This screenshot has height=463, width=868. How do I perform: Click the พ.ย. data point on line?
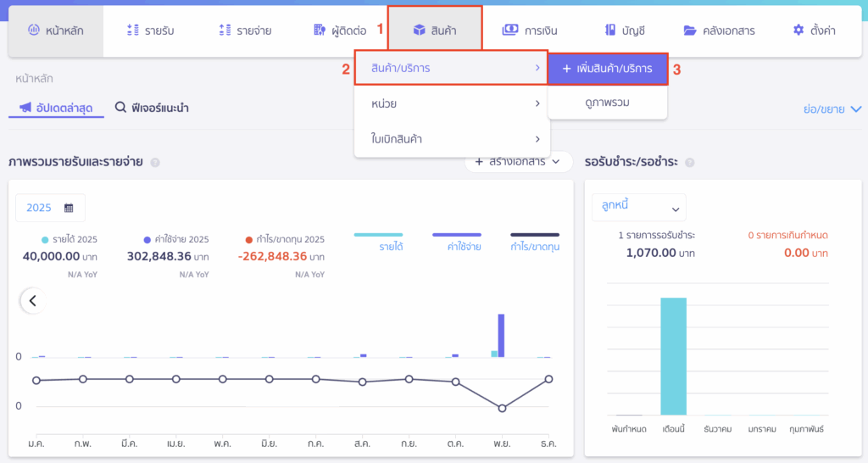(x=502, y=408)
